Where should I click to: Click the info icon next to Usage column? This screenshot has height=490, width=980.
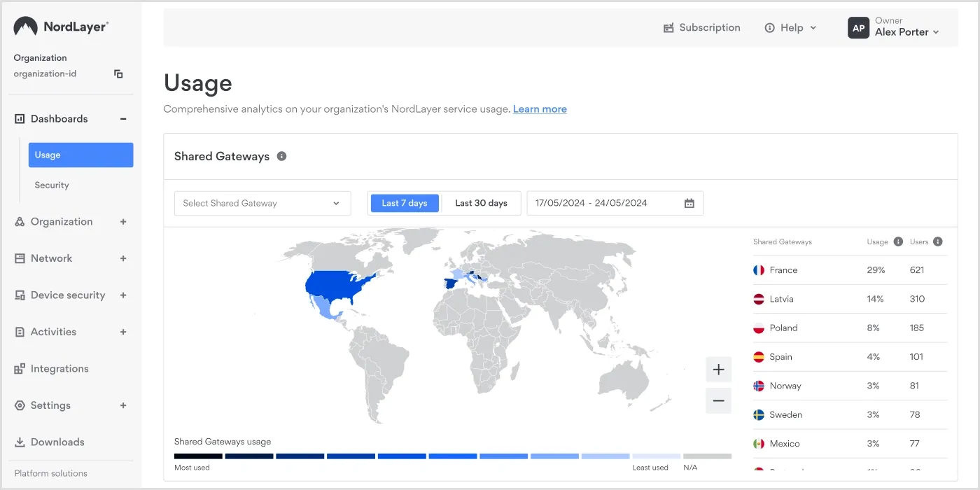coord(898,241)
